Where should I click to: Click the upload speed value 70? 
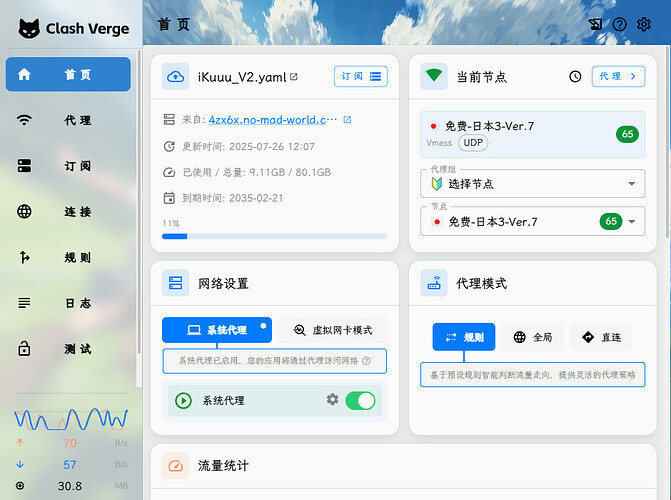[x=70, y=443]
